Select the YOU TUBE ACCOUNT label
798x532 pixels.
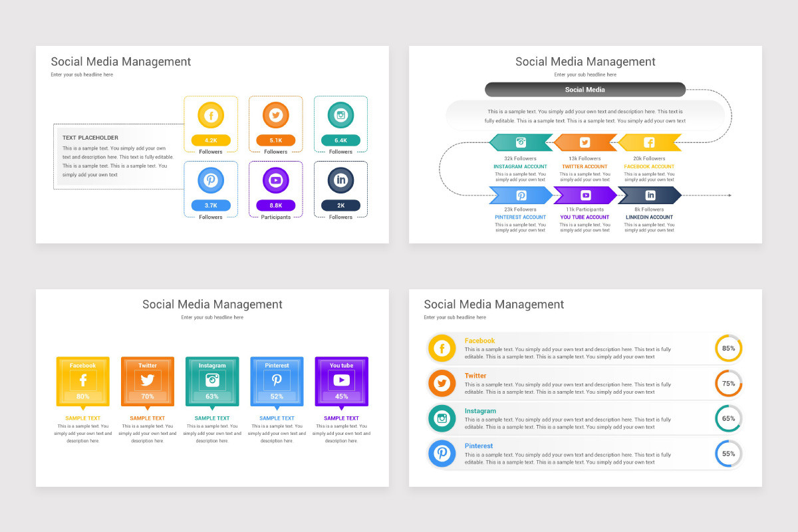585,217
